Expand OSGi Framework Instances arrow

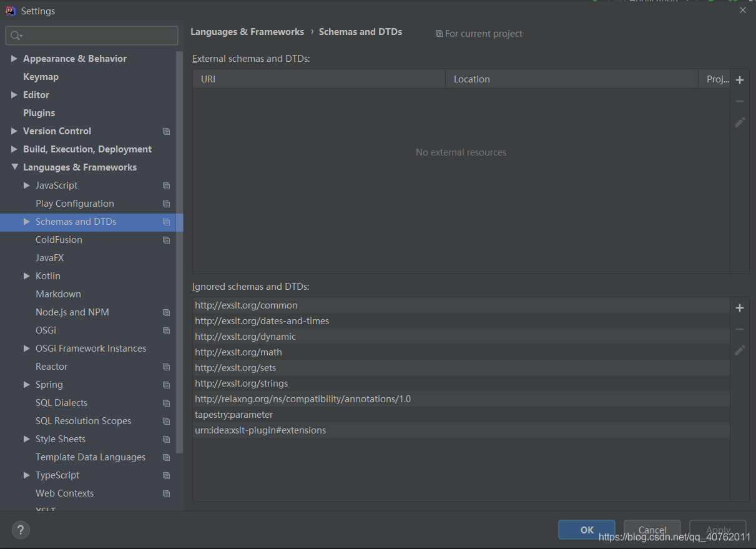[x=27, y=349]
